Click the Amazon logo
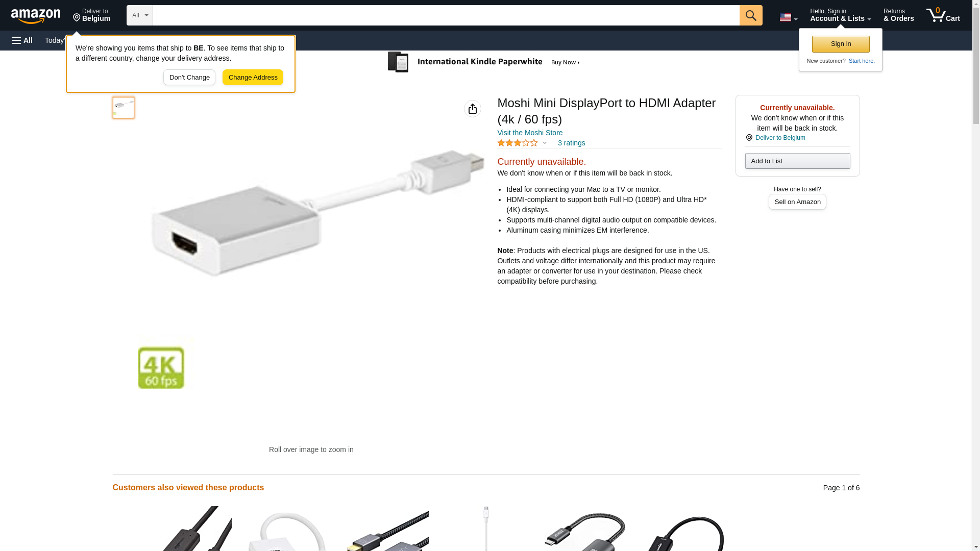Image resolution: width=980 pixels, height=551 pixels. point(36,16)
